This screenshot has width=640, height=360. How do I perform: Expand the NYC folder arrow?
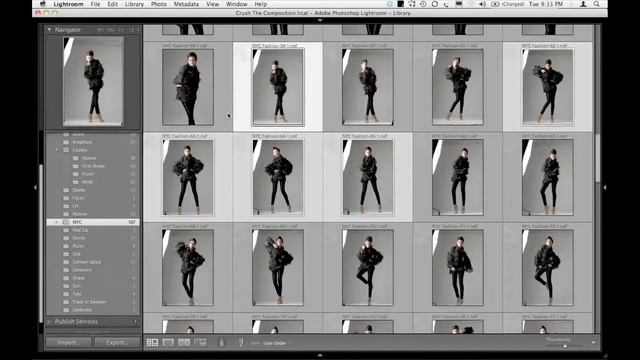[x=57, y=222]
